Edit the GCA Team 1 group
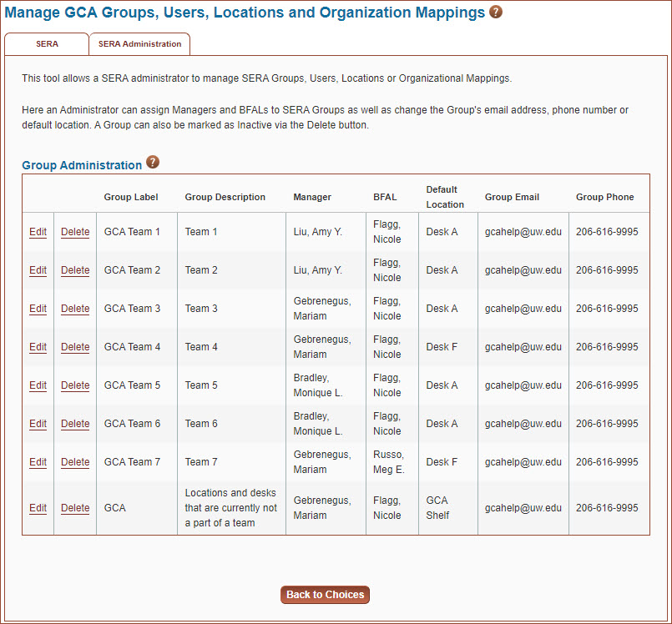This screenshot has width=672, height=624. coord(38,231)
